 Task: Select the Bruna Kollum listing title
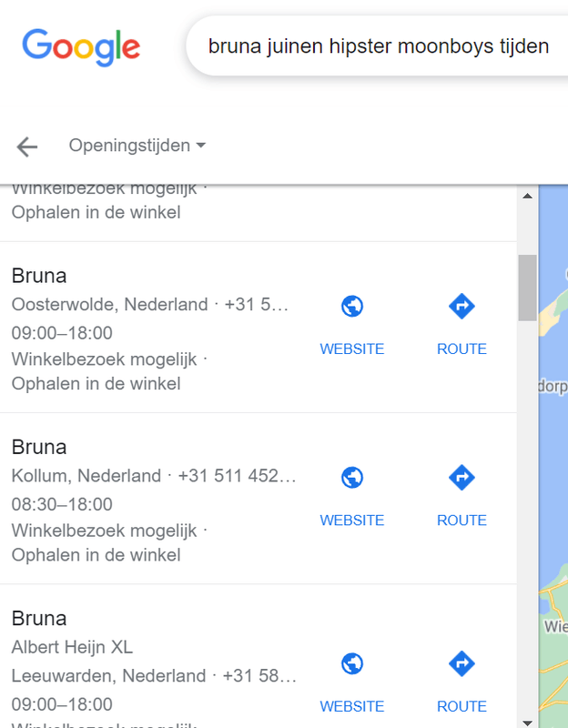pyautogui.click(x=40, y=447)
